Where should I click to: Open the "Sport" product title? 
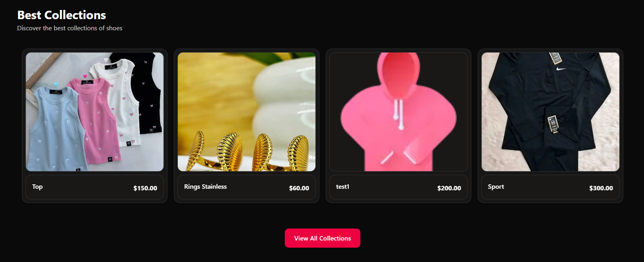pos(496,187)
